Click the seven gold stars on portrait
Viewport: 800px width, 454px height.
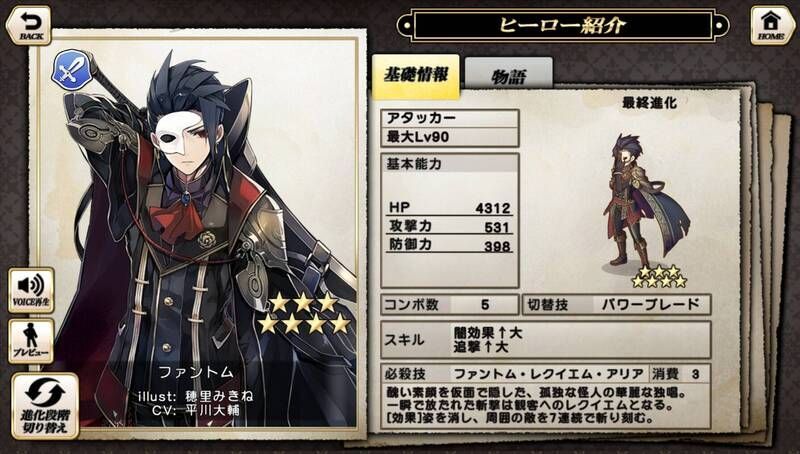click(x=304, y=313)
